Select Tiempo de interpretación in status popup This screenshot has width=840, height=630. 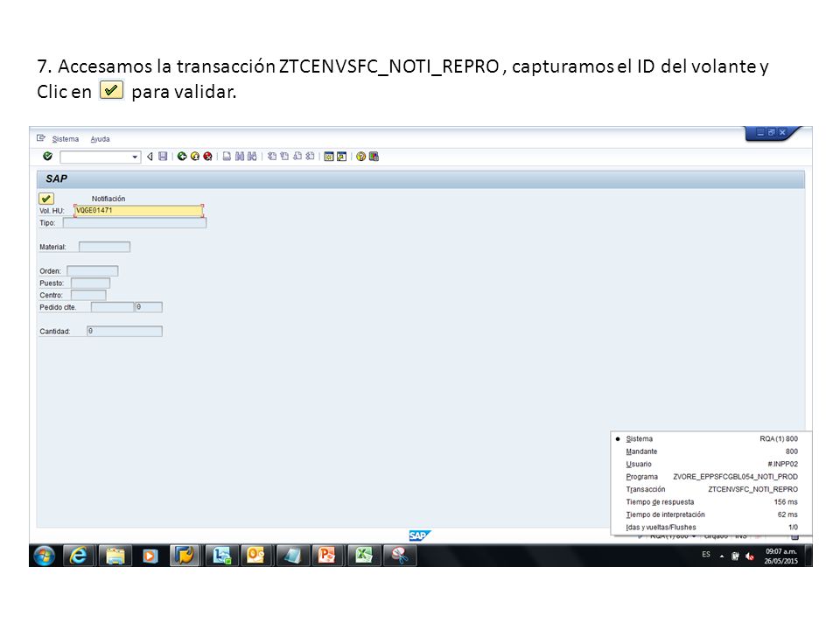coord(710,514)
